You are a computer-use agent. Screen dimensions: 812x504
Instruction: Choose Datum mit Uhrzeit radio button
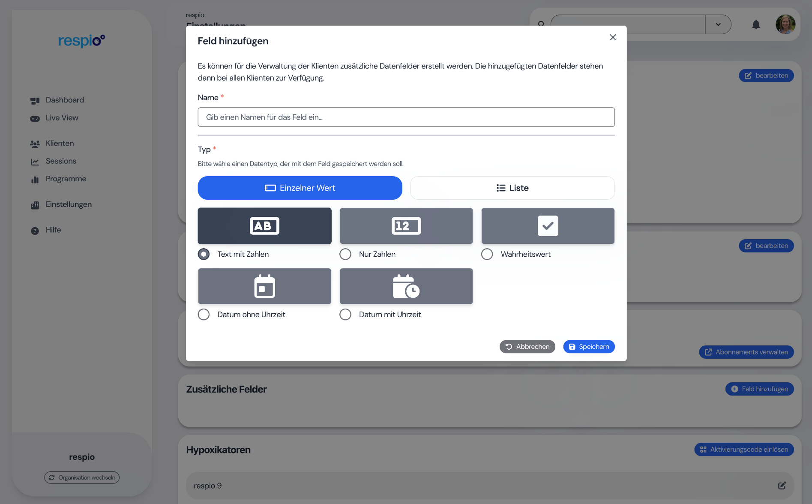pos(345,315)
